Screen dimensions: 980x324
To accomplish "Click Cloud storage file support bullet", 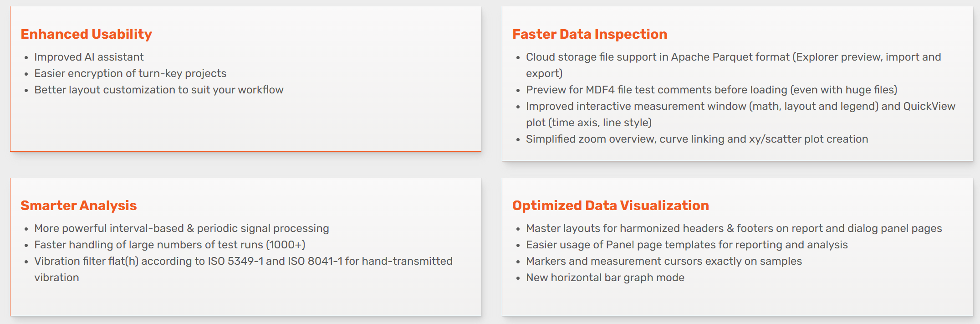I will click(x=734, y=65).
